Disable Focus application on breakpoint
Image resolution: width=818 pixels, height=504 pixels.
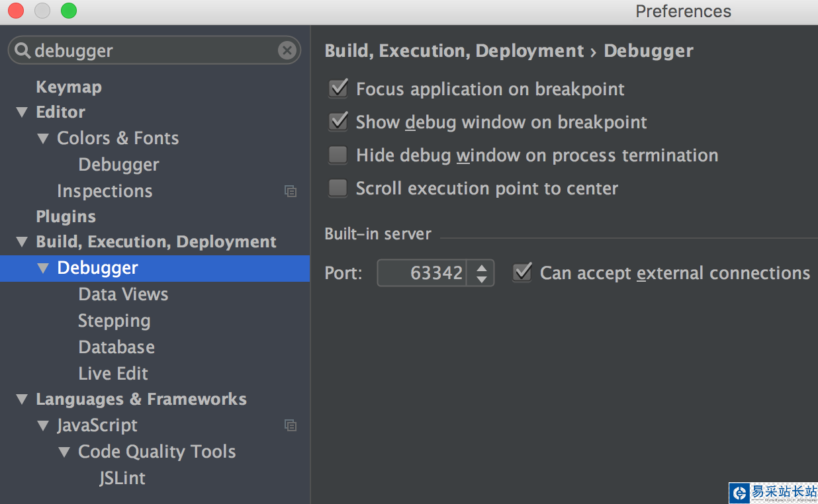(338, 89)
